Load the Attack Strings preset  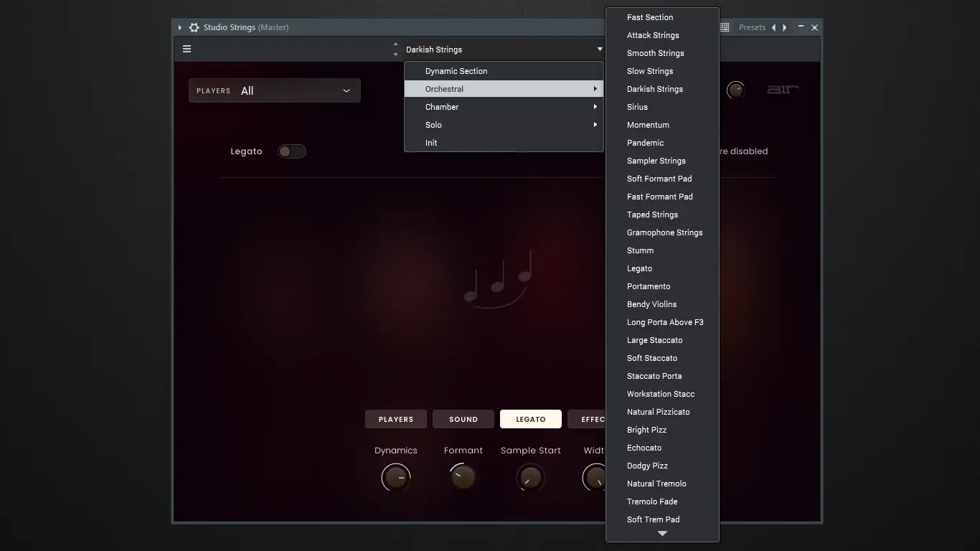tap(662, 35)
